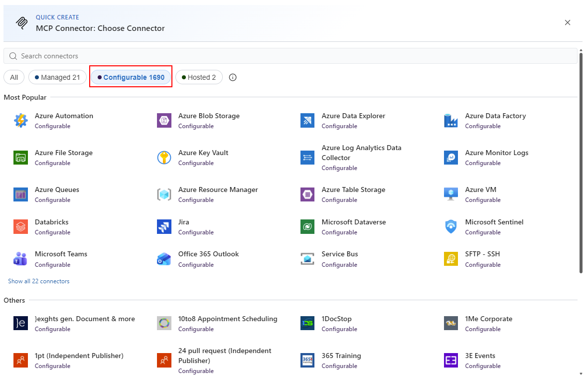The height and width of the screenshot is (379, 588).
Task: Click the 1DocStop connector icon
Action: (x=307, y=323)
